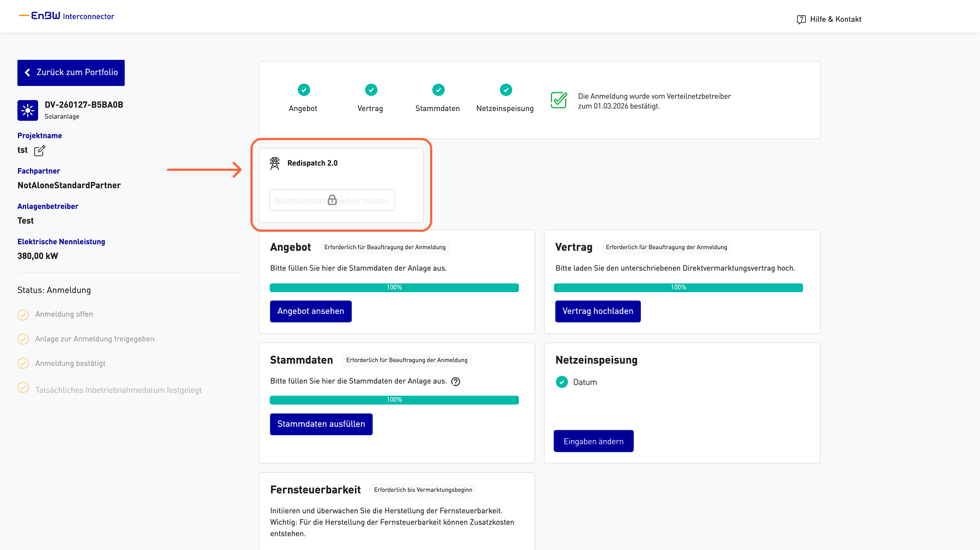This screenshot has height=550, width=980.
Task: Open the Netzeinspeisung step in tracker
Action: (x=506, y=90)
